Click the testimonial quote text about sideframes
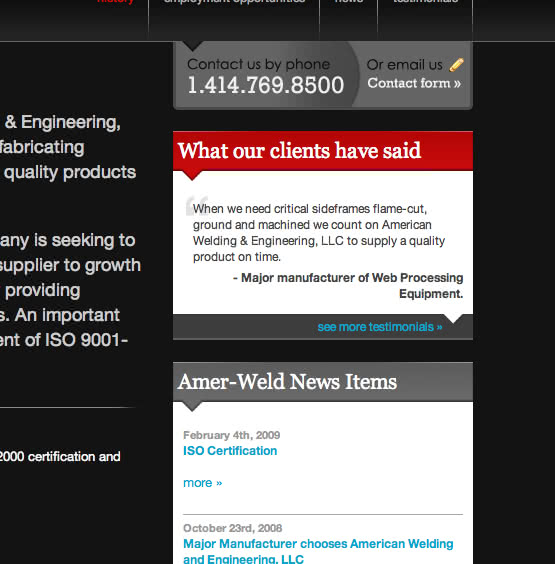The image size is (555, 564). point(319,233)
